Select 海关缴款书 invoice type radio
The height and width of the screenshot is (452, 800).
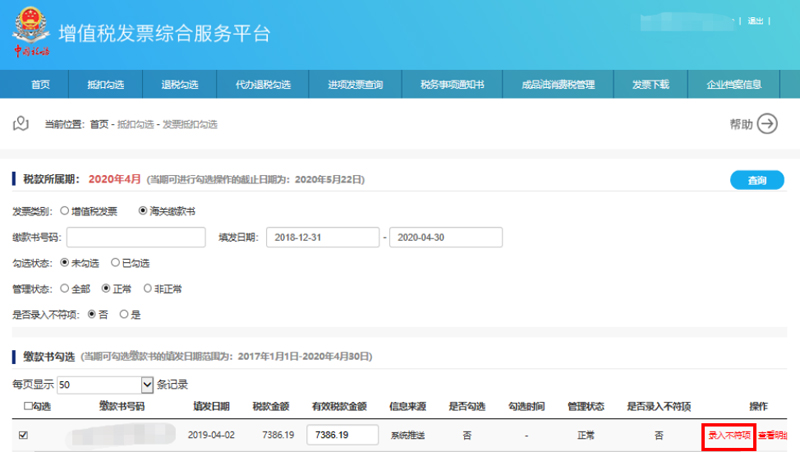(143, 211)
